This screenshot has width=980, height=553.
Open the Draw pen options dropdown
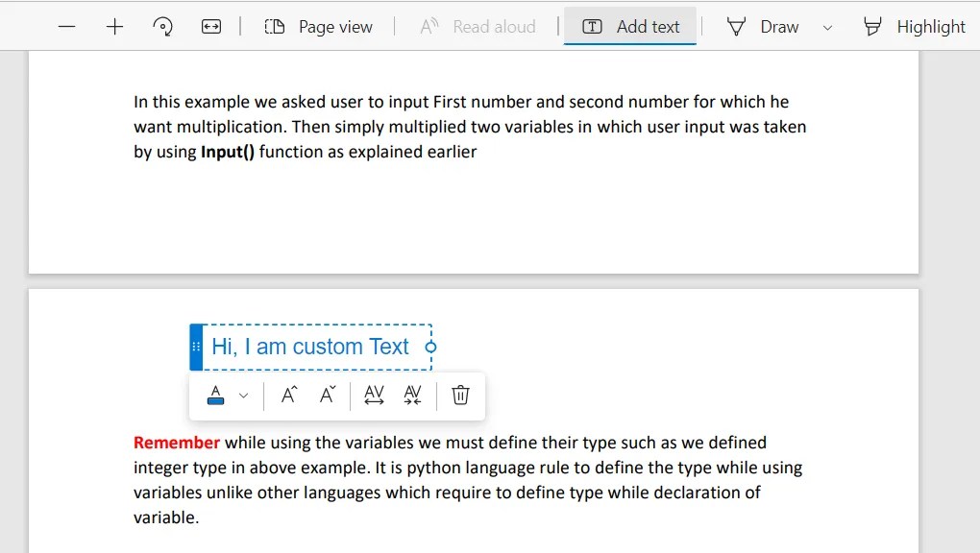click(x=827, y=26)
